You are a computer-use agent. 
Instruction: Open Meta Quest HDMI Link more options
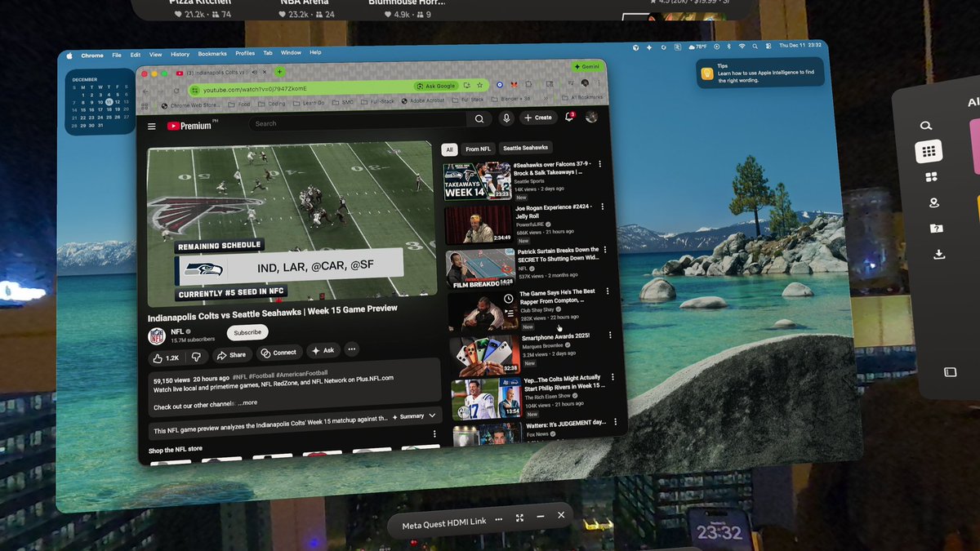tap(498, 519)
